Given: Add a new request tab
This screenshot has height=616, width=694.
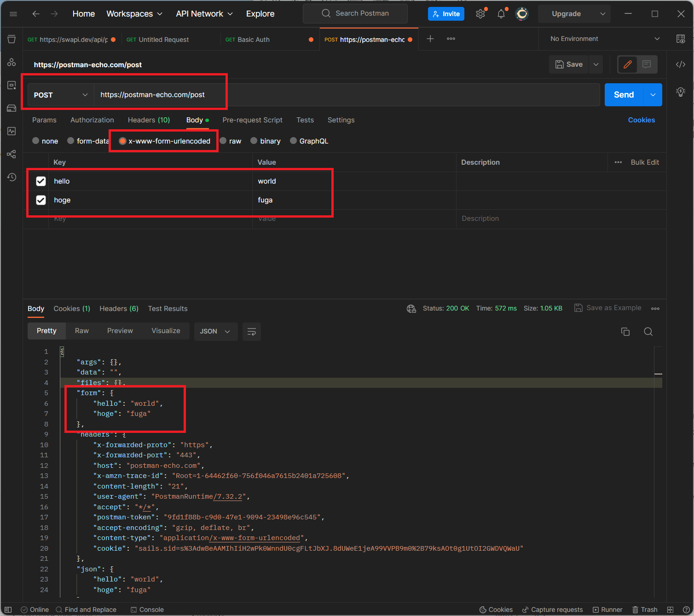Looking at the screenshot, I should [430, 39].
